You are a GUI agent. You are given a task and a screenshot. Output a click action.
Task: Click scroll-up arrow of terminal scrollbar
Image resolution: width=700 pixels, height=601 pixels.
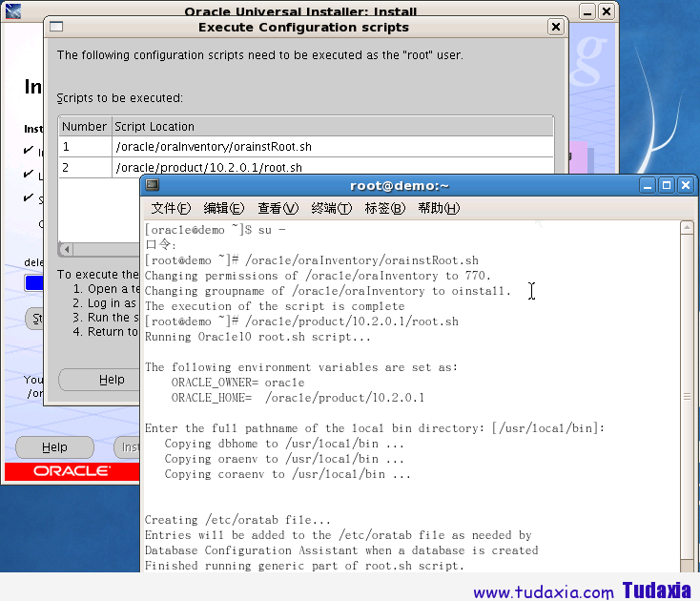[x=687, y=228]
